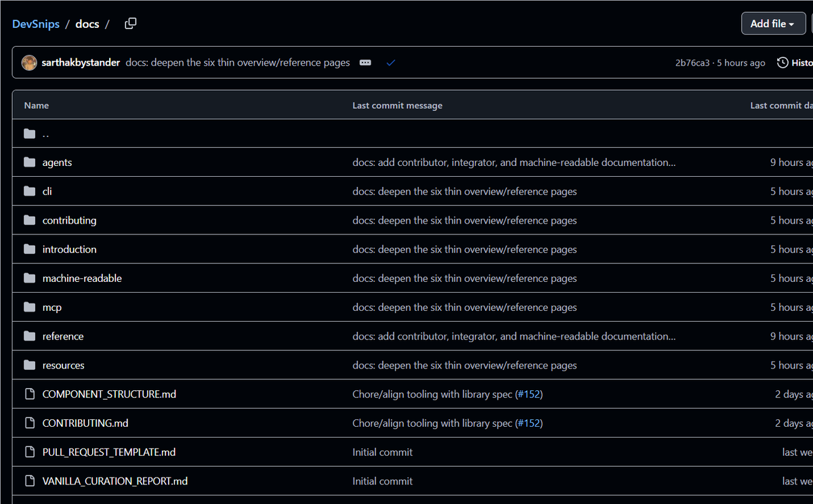The width and height of the screenshot is (813, 504).
Task: Click the mcp folder icon
Action: pyautogui.click(x=29, y=308)
